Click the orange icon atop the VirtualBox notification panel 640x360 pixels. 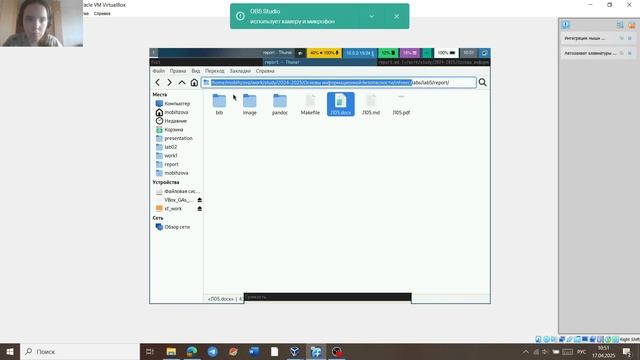tap(632, 25)
